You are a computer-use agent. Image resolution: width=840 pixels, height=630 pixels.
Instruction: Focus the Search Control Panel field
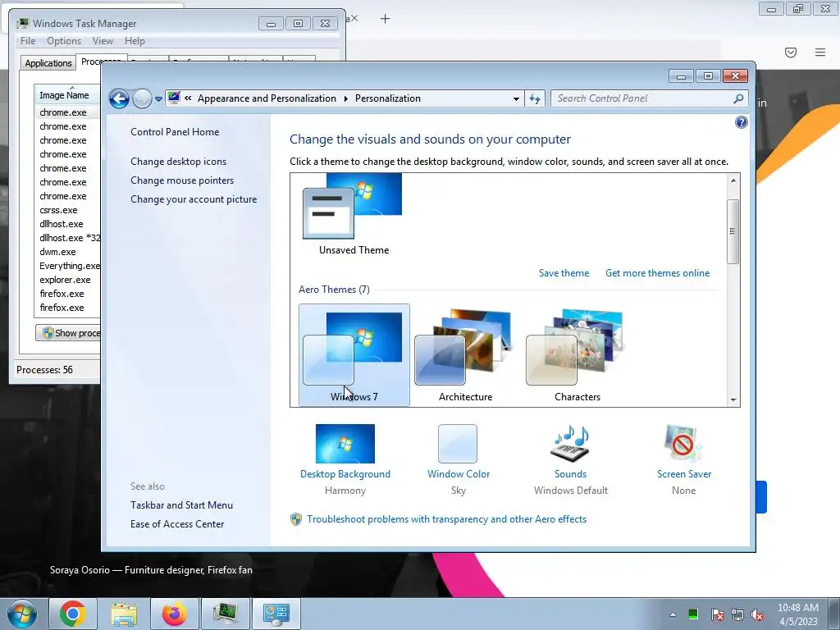click(641, 98)
